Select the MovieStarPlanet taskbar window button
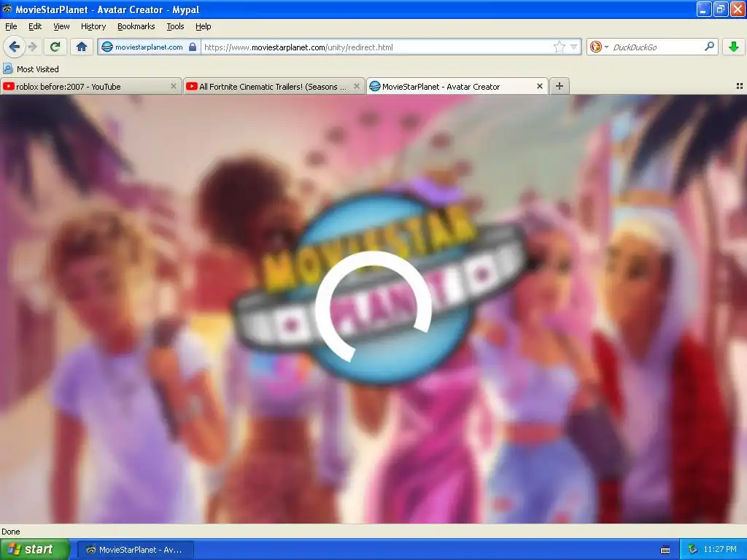The width and height of the screenshot is (747, 560). 135,550
